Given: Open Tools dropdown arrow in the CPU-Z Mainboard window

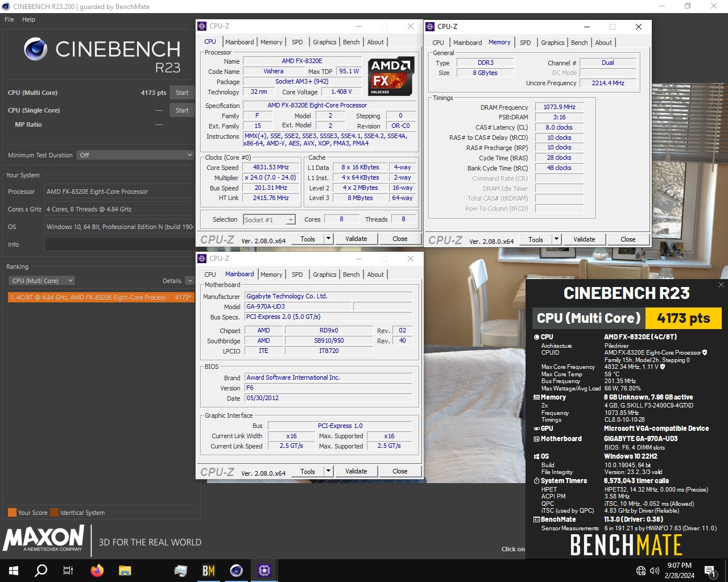Looking at the screenshot, I should [x=328, y=471].
